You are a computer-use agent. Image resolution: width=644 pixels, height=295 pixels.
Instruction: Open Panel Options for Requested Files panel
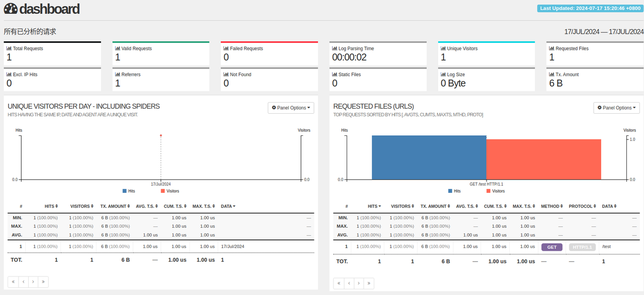(x=616, y=108)
